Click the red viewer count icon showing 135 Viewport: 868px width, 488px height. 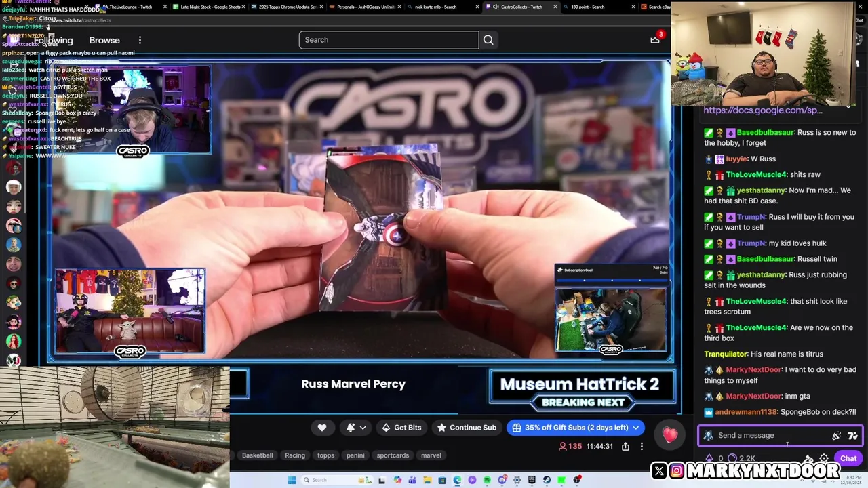(x=562, y=446)
